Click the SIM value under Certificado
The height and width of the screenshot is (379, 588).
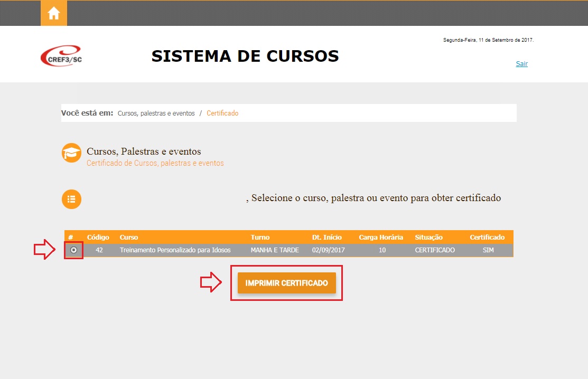[488, 250]
